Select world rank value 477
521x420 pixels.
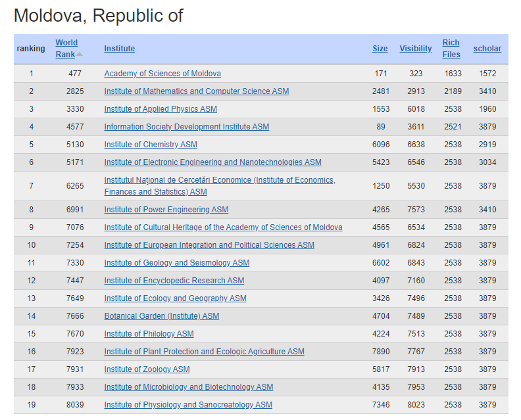pos(75,74)
